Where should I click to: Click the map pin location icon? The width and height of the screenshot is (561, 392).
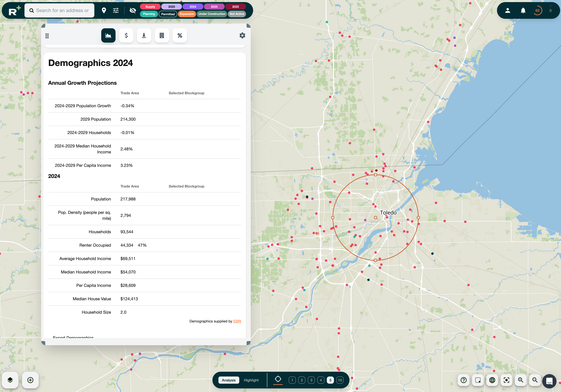click(104, 11)
